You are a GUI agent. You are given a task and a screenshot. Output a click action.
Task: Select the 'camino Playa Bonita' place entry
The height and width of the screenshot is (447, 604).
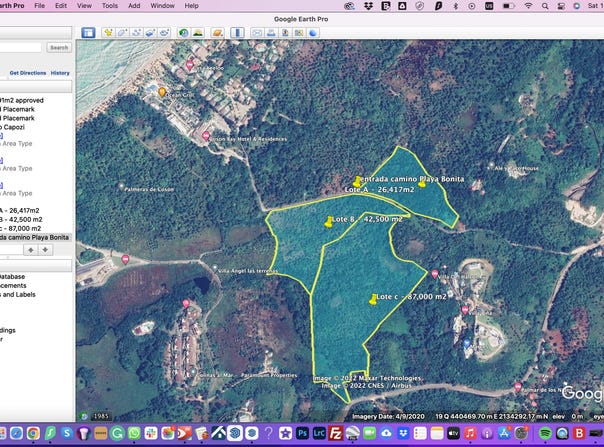[x=35, y=237]
